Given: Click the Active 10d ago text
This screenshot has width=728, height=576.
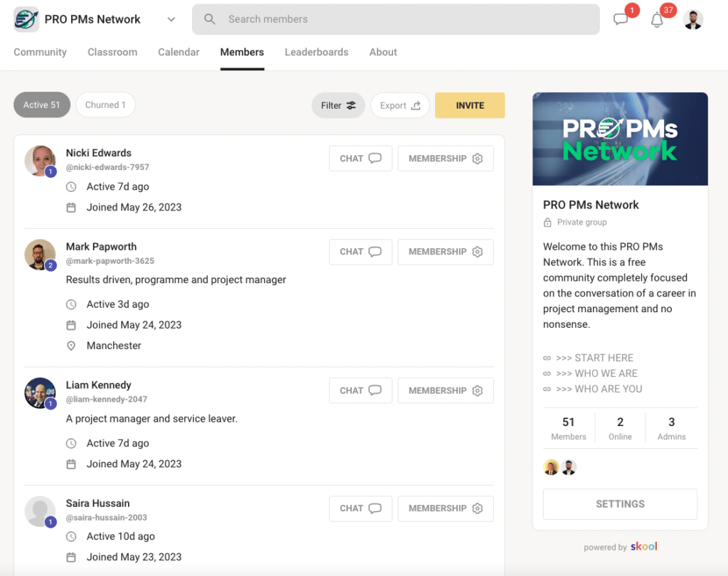Looking at the screenshot, I should coord(121,536).
